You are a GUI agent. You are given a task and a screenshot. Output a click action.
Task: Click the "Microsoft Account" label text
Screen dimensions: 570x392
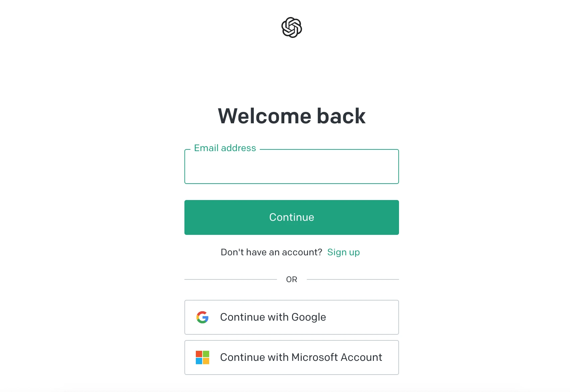coord(337,357)
